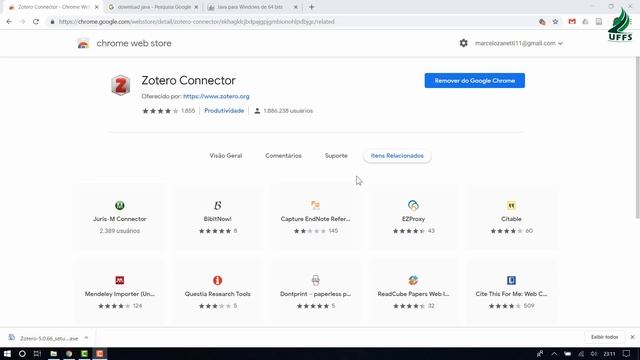Open the Juris-M Connector icon

coord(120,205)
